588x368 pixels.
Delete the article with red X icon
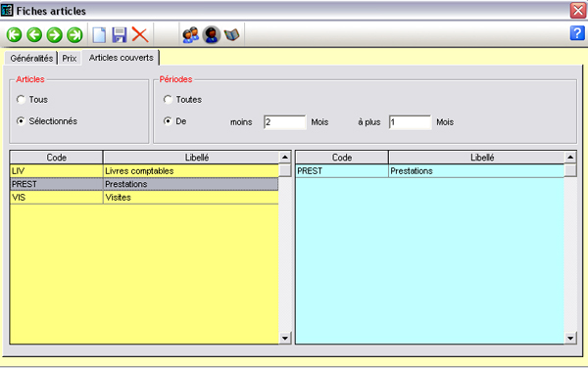(x=140, y=35)
